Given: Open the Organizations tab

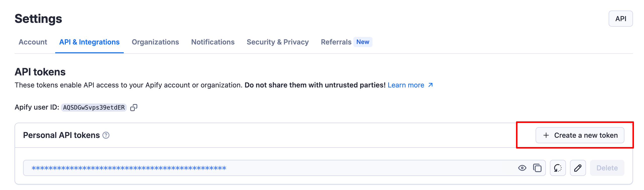Looking at the screenshot, I should point(155,42).
